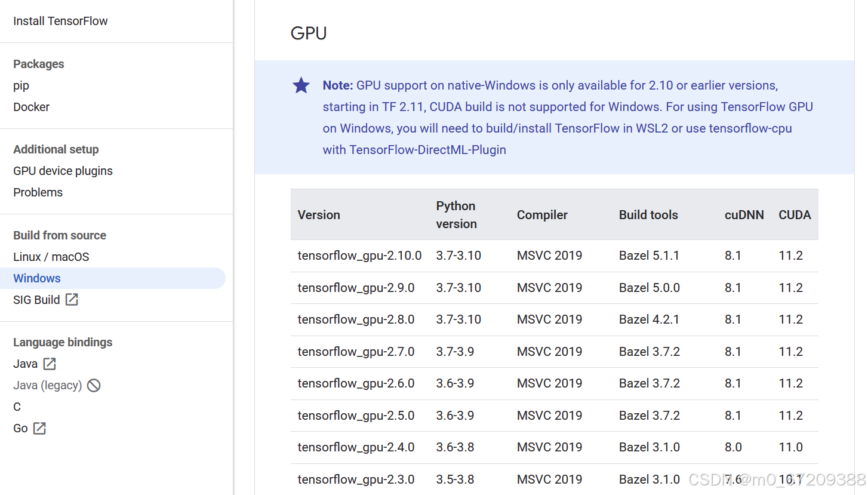This screenshot has height=495, width=868.
Task: Open the Java language bindings link
Action: coord(25,364)
